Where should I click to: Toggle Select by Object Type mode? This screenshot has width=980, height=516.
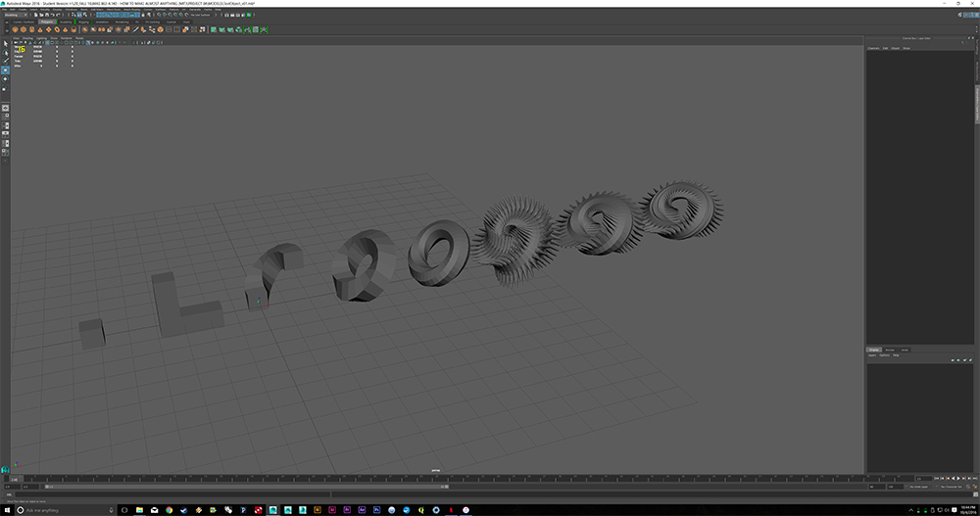[79, 15]
